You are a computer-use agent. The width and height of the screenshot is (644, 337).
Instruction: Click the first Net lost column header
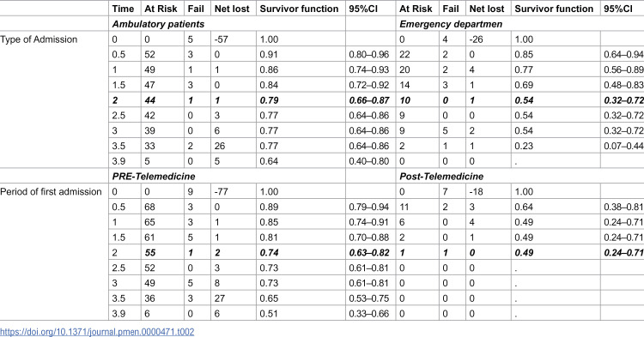pyautogui.click(x=232, y=9)
